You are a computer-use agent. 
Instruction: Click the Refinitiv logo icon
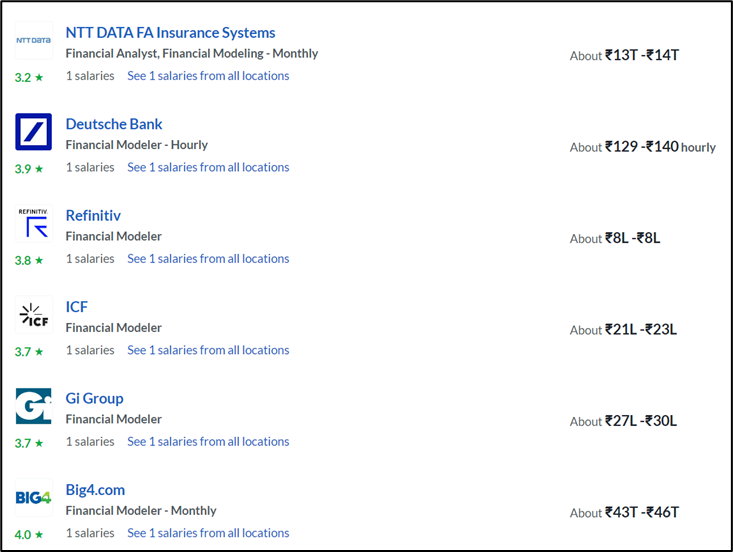[34, 223]
